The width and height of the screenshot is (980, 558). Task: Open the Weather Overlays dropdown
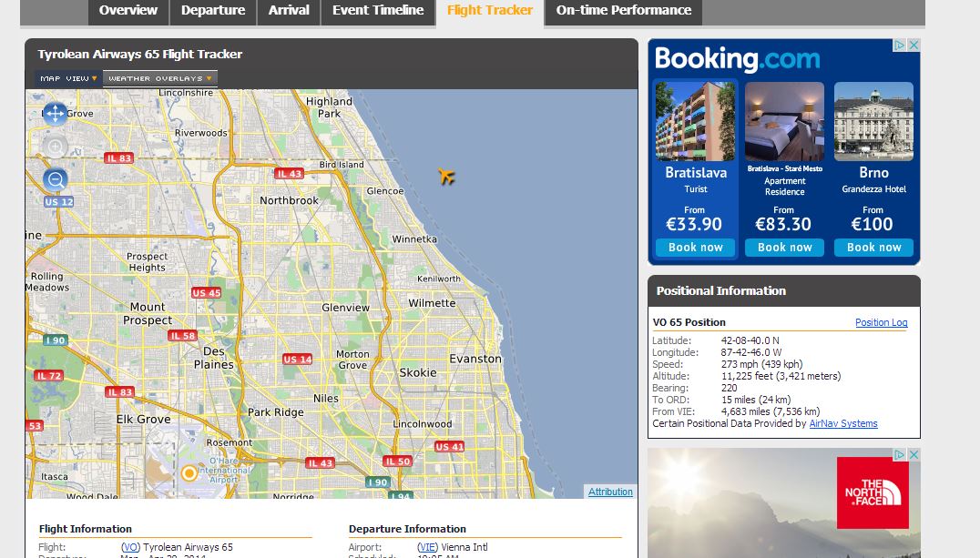point(160,78)
